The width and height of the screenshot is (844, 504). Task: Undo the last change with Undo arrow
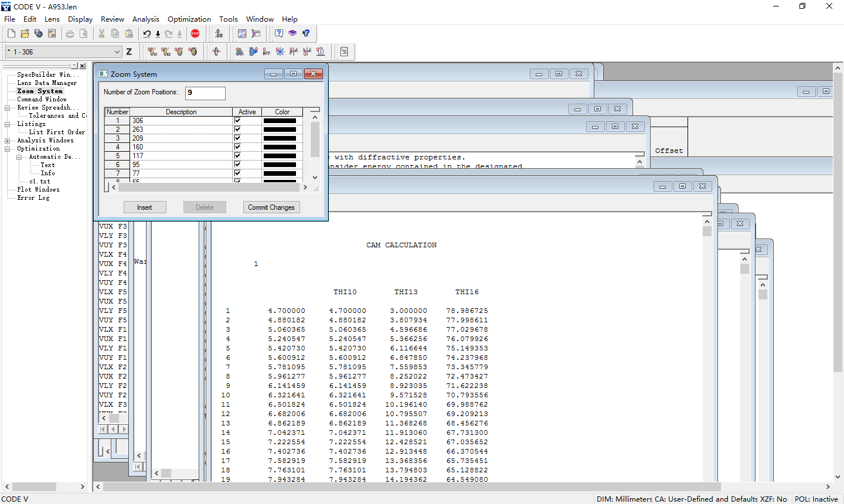click(x=147, y=33)
